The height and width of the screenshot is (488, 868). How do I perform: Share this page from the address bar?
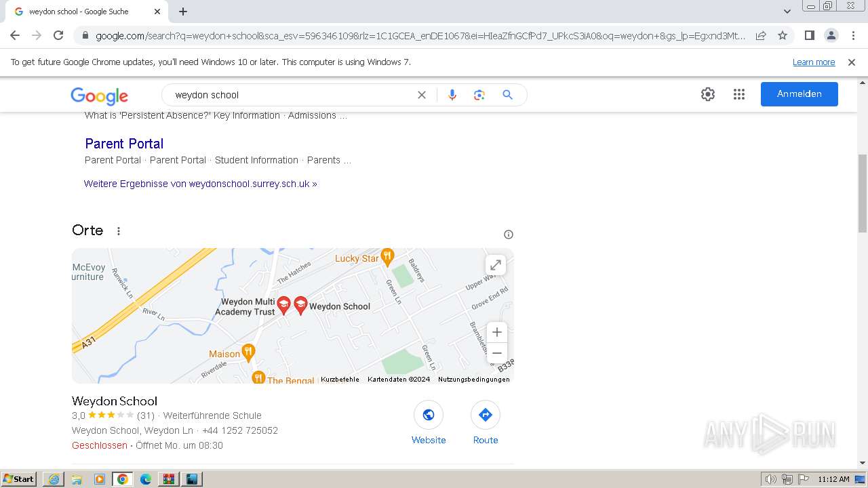click(x=761, y=35)
